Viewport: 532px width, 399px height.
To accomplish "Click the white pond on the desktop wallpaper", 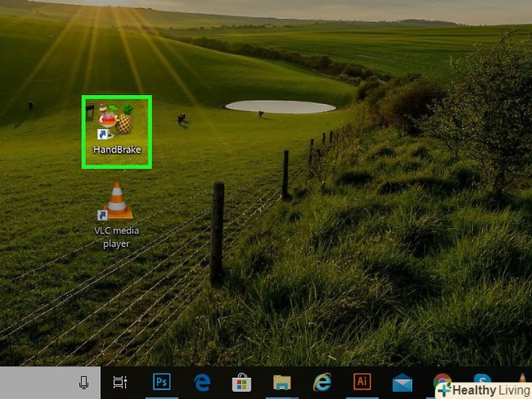I will pos(281,107).
